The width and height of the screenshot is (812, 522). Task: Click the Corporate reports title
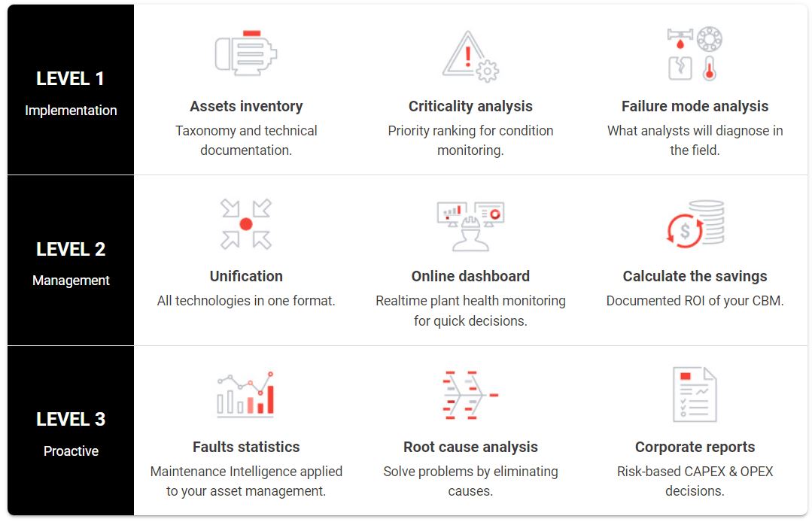click(695, 447)
